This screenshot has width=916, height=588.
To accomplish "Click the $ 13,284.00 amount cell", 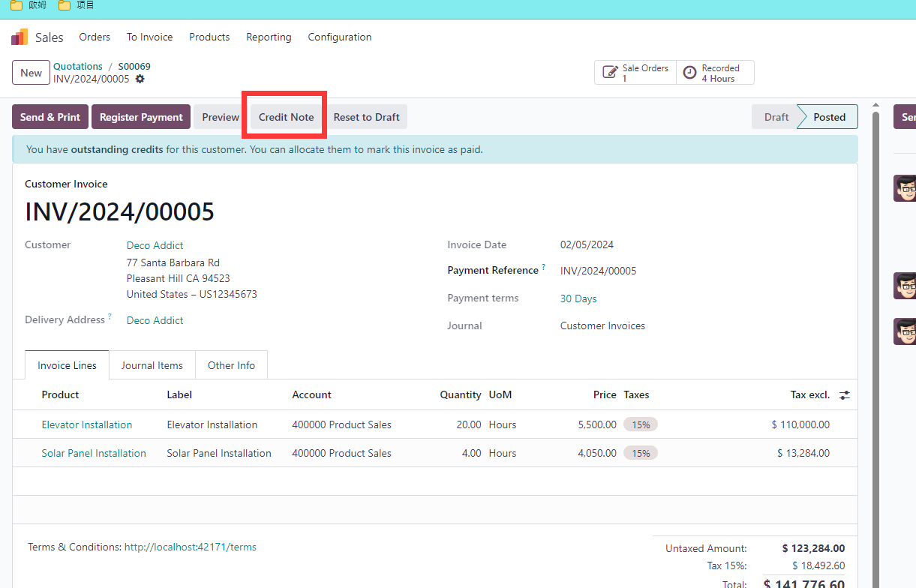I will pos(803,453).
